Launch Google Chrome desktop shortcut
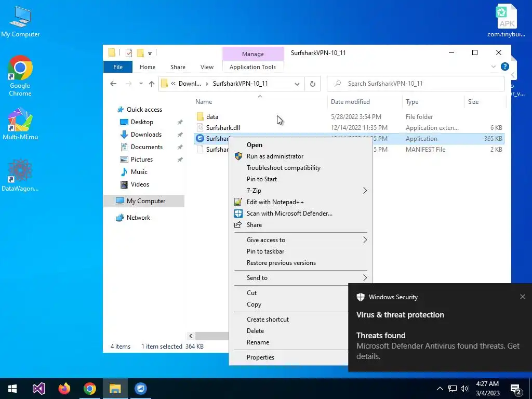This screenshot has width=532, height=399. 20,76
